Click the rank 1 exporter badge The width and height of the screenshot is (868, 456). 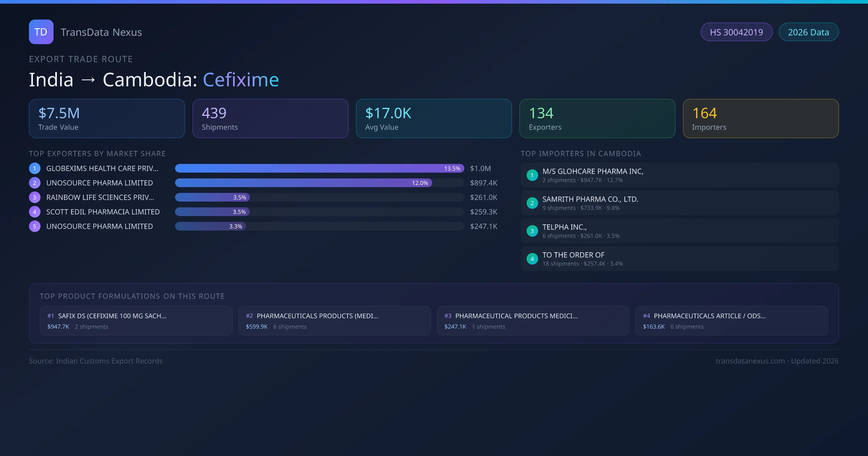tap(35, 168)
